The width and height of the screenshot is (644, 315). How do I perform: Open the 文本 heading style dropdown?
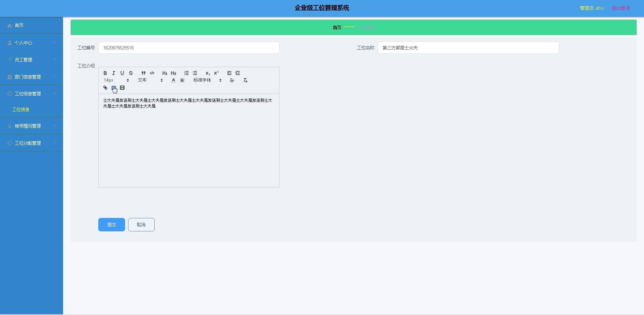(150, 80)
